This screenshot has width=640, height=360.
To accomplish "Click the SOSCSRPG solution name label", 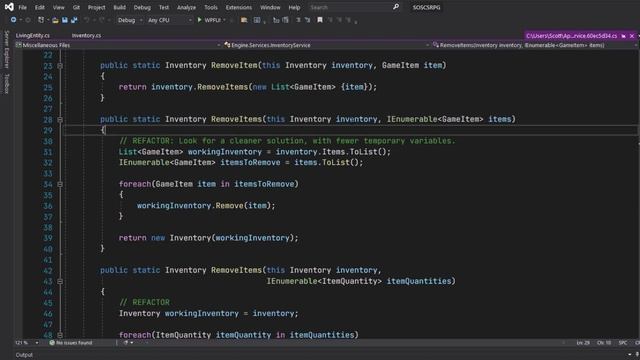I will tap(427, 7).
